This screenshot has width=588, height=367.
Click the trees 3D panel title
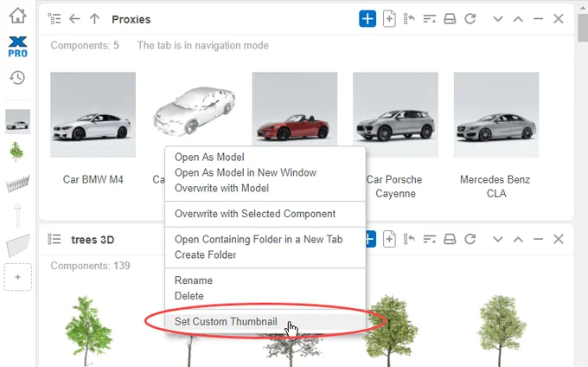click(x=93, y=240)
